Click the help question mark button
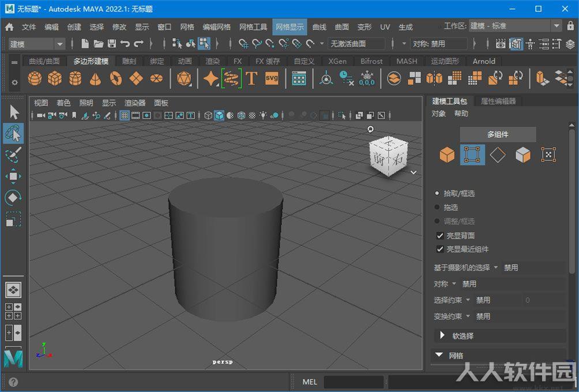The image size is (579, 392). (13, 382)
